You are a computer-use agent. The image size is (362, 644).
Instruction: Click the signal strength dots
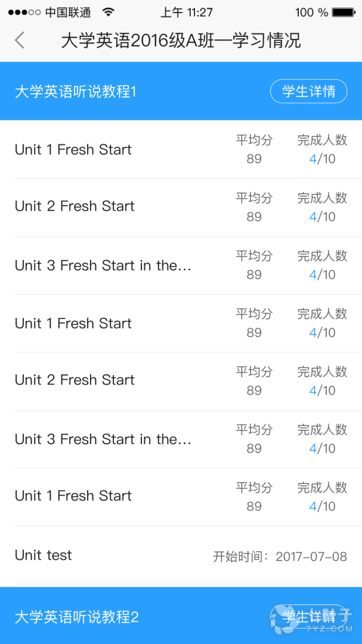24,12
